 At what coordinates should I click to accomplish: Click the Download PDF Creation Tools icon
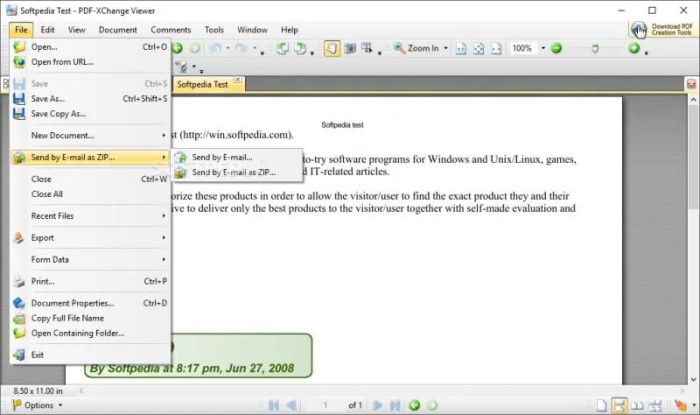(x=638, y=29)
